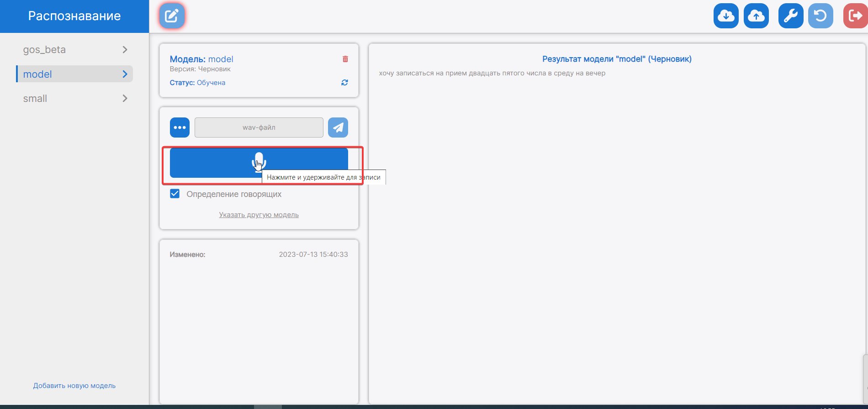
Task: Log out using the red exit icon
Action: [855, 16]
